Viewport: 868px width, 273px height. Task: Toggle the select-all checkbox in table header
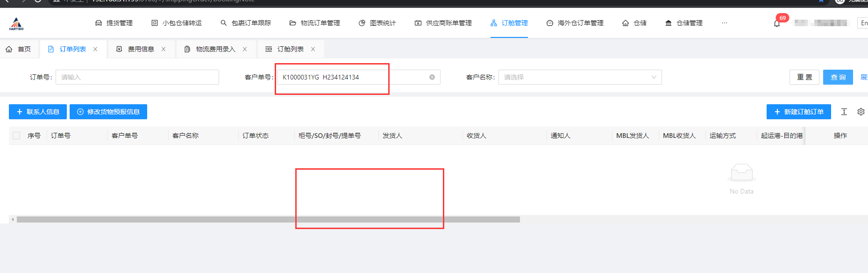[16, 136]
